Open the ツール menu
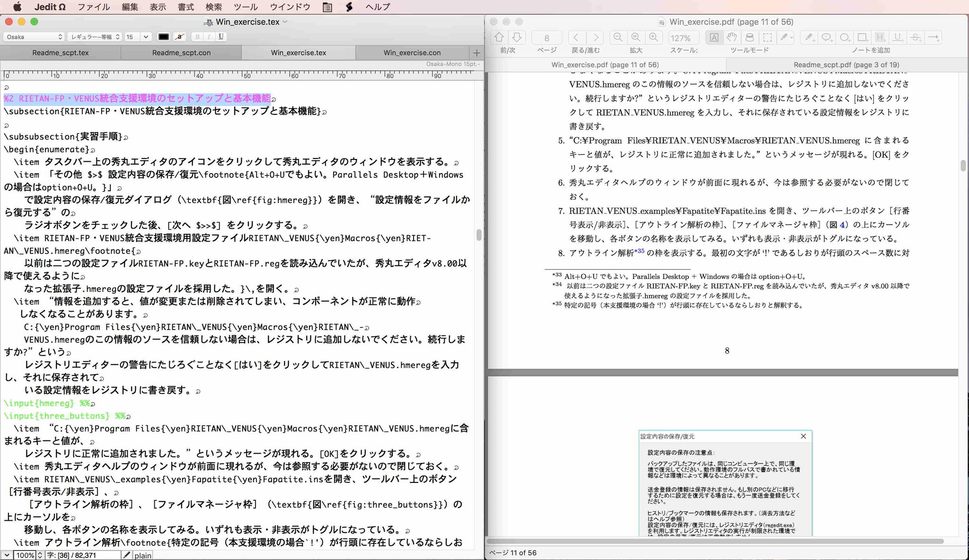The width and height of the screenshot is (969, 560). pos(246,7)
